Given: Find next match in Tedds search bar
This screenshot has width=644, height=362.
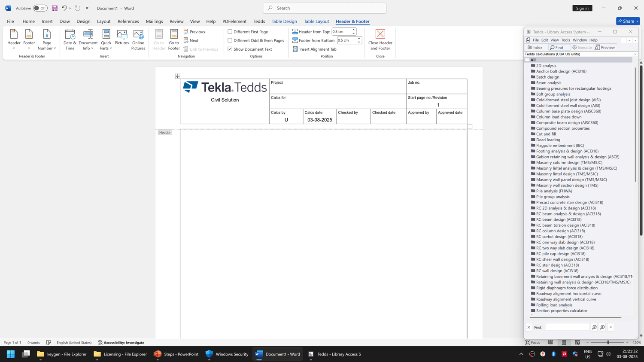Looking at the screenshot, I should pyautogui.click(x=594, y=327).
